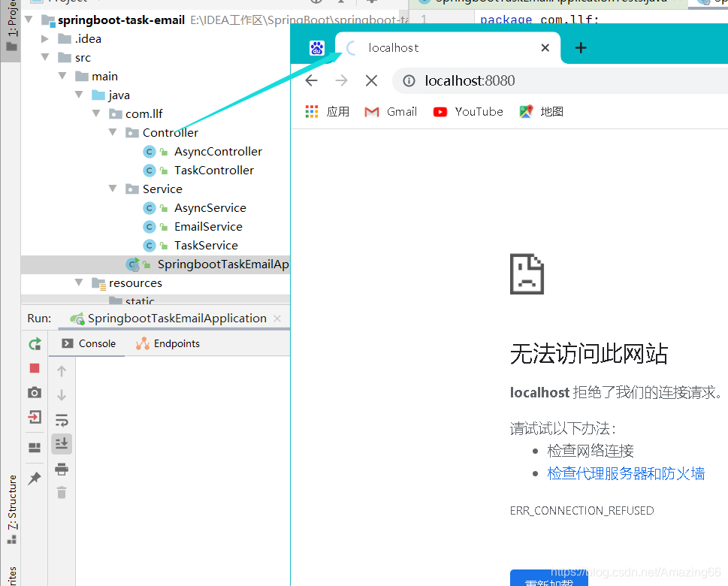Open Restore Layout icon in Run panel
This screenshot has height=586, width=728.
[35, 447]
